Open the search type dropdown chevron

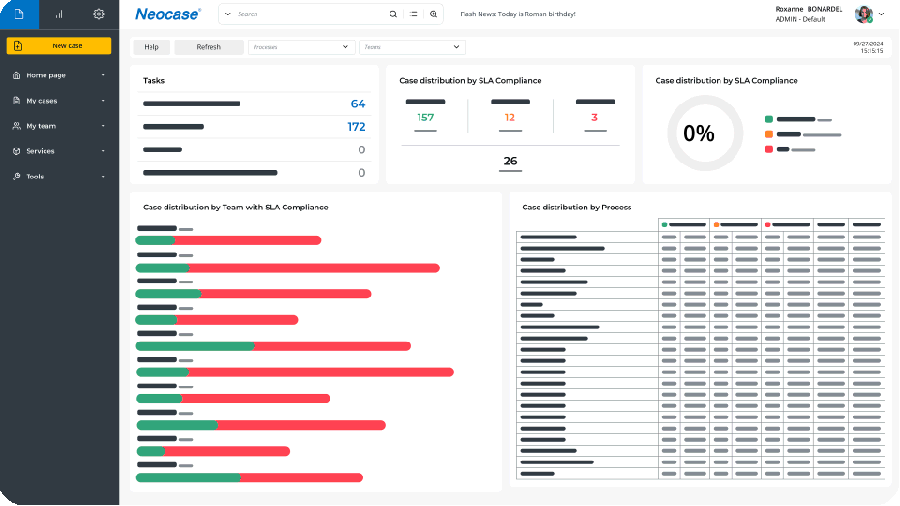pyautogui.click(x=228, y=14)
